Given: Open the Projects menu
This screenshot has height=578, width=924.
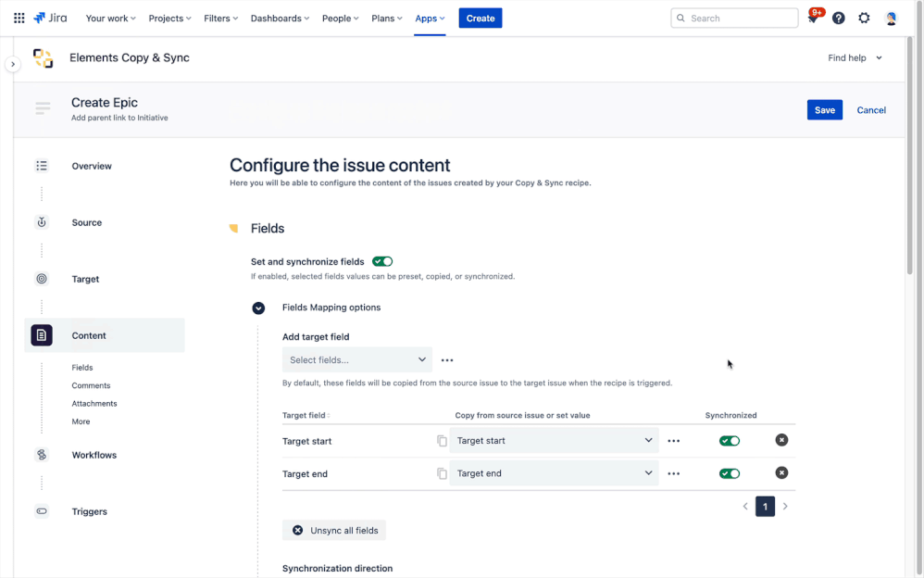Looking at the screenshot, I should pyautogui.click(x=169, y=18).
